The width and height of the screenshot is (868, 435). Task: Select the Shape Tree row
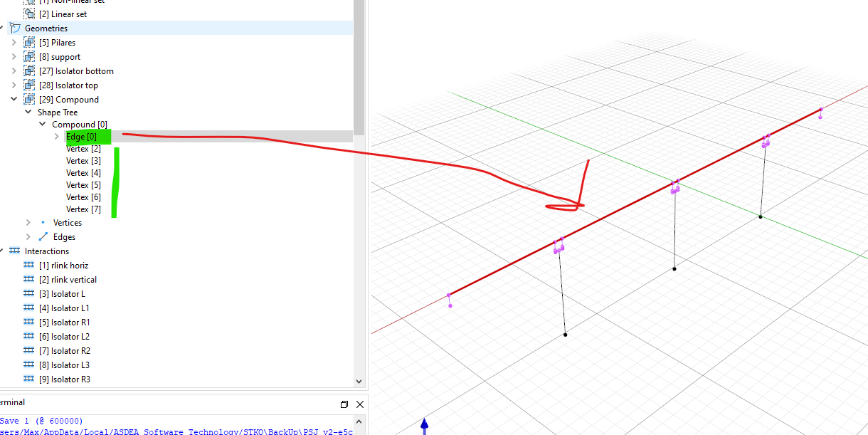coord(58,112)
